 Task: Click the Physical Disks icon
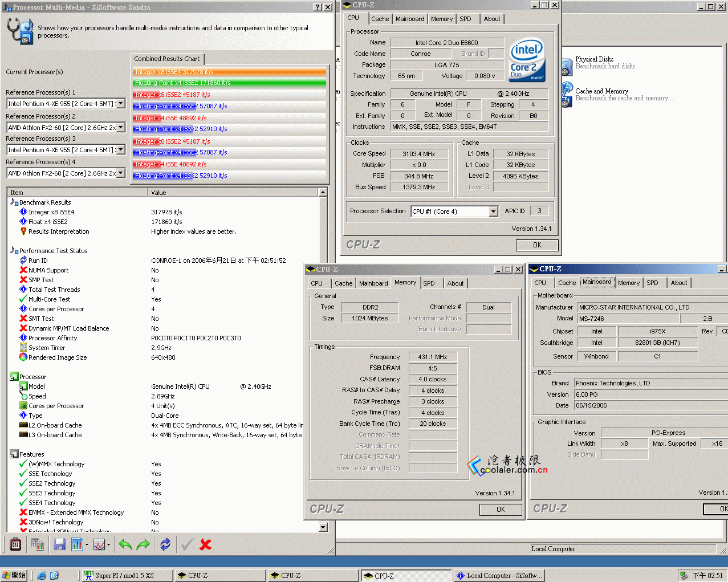point(567,66)
